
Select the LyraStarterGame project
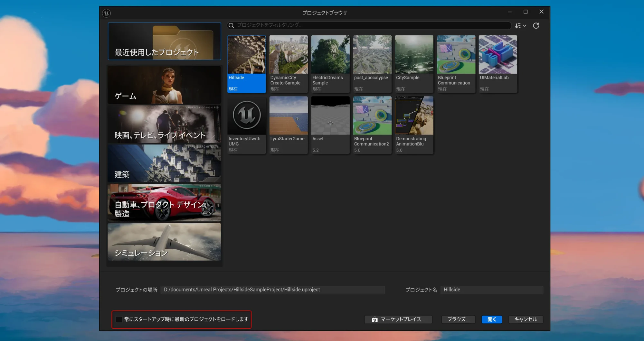tap(289, 125)
